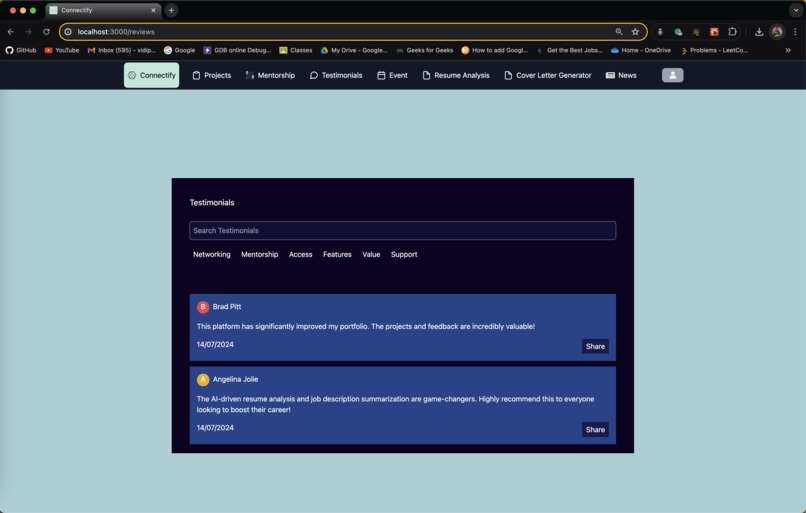The width and height of the screenshot is (806, 513).
Task: Expand hidden bookmarks chevron
Action: (x=787, y=50)
